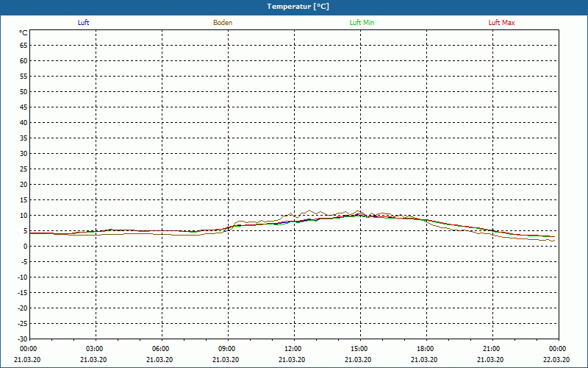Image resolution: width=588 pixels, height=368 pixels.
Task: Click the 10 y-axis value
Action: click(24, 216)
